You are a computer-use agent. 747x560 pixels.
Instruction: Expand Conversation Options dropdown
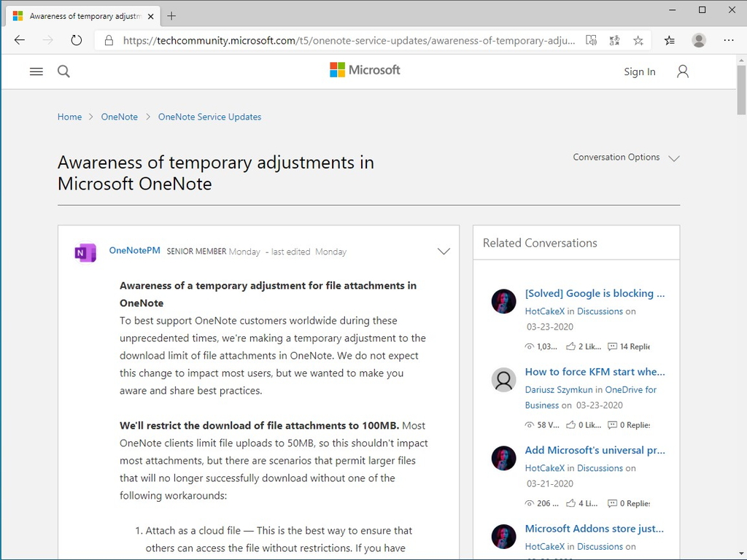626,157
